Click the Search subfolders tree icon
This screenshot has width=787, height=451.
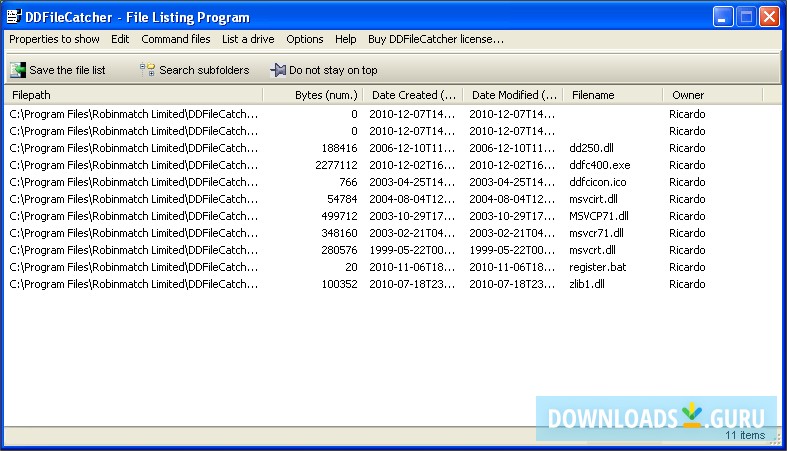(147, 70)
